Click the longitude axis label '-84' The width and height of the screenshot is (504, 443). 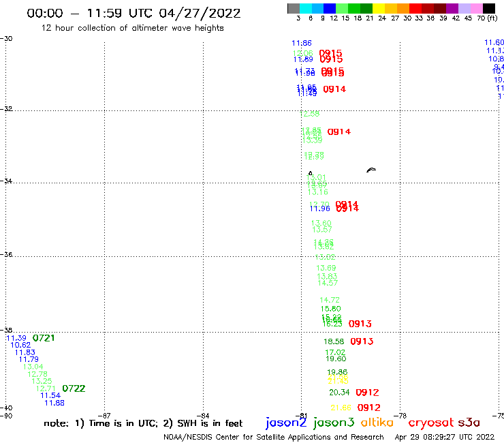tap(203, 416)
